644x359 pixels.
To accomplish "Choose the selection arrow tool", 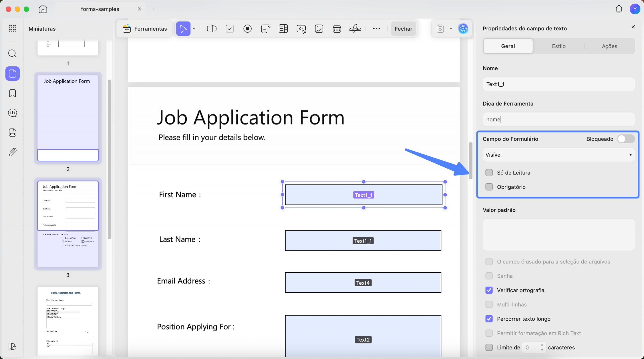I will pyautogui.click(x=183, y=29).
